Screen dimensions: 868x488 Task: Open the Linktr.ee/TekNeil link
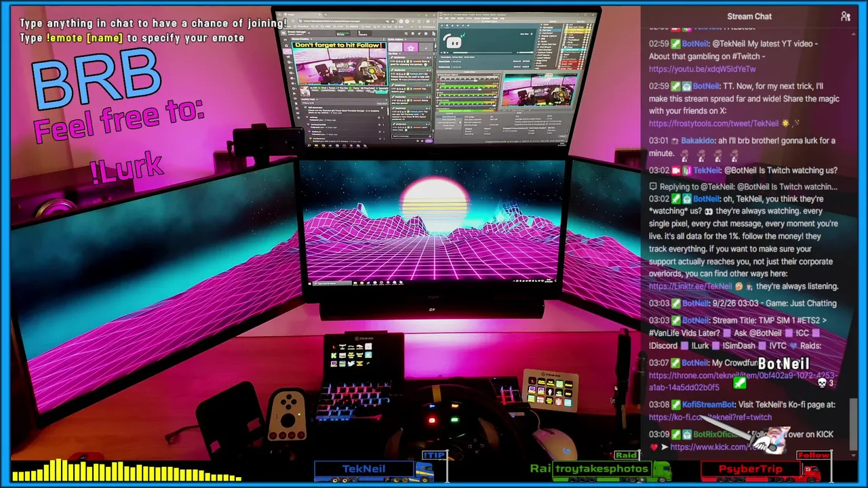[x=690, y=287]
